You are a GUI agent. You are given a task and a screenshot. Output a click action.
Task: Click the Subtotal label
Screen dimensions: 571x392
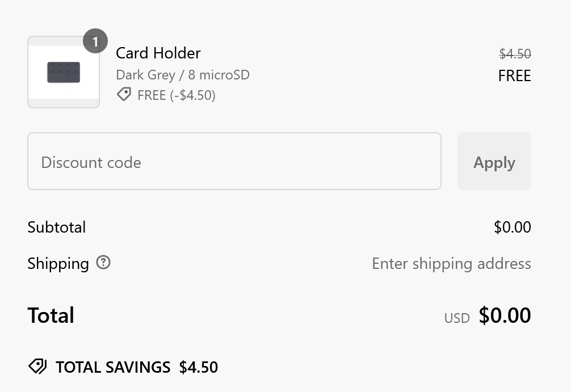point(56,227)
